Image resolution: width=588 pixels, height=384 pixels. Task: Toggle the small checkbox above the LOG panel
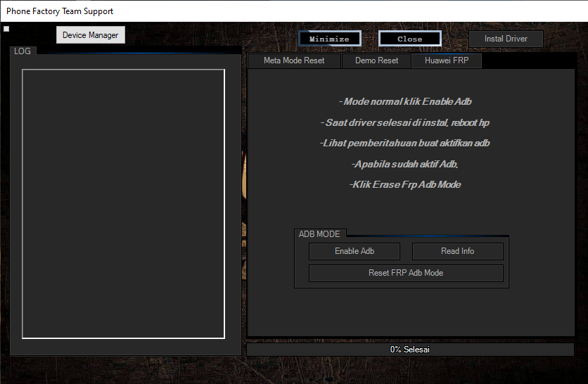[6, 29]
